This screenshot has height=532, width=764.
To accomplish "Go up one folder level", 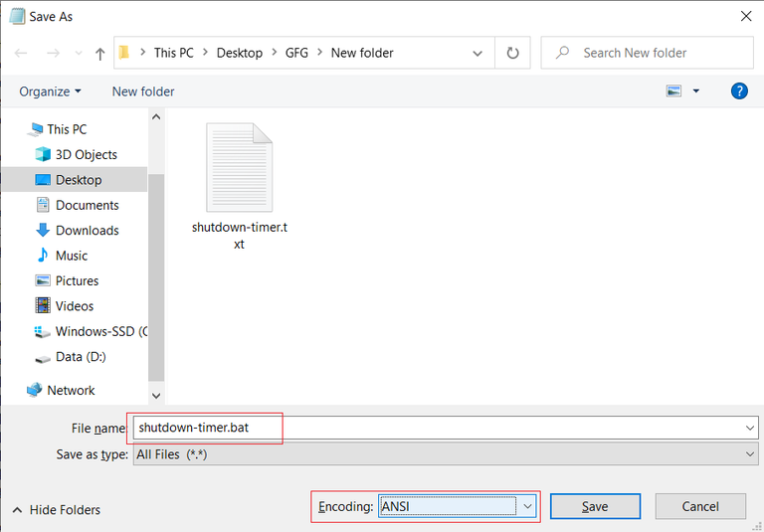I will 100,53.
